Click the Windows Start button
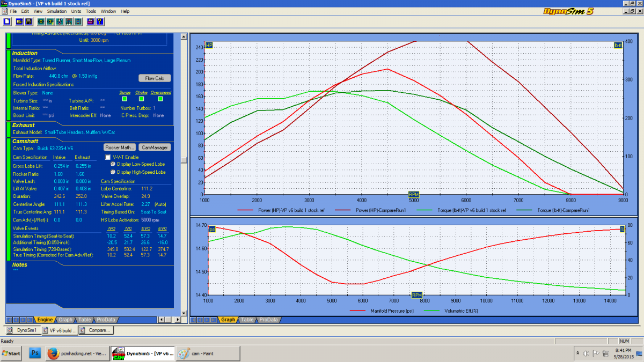Image resolution: width=644 pixels, height=362 pixels. (x=11, y=353)
